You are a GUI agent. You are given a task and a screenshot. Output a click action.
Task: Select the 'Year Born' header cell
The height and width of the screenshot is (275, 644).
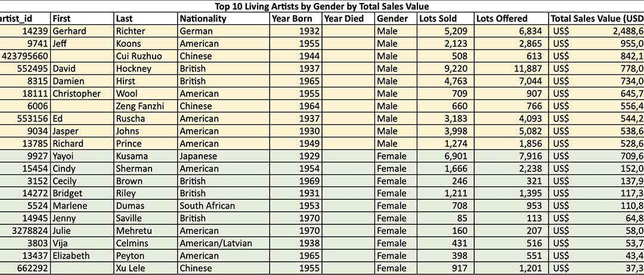pyautogui.click(x=291, y=18)
